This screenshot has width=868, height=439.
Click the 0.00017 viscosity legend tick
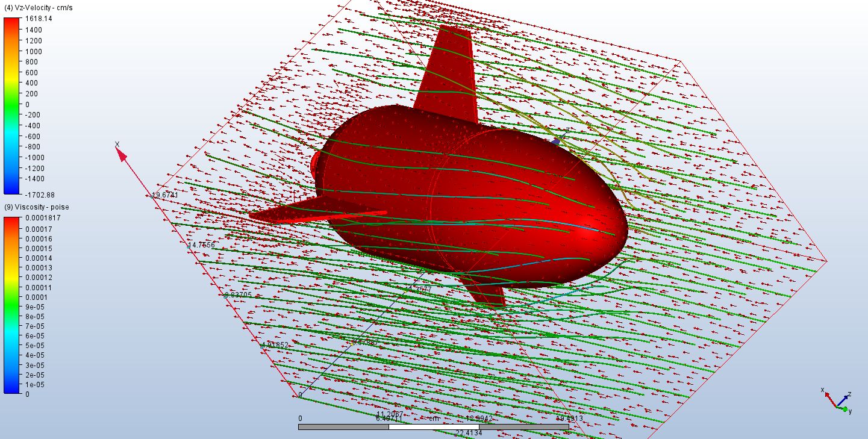[39, 229]
